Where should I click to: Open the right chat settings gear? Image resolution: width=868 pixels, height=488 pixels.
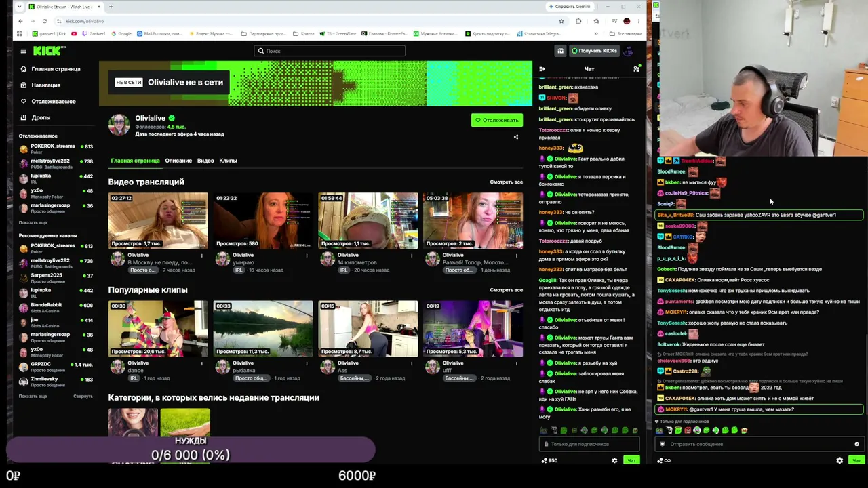pyautogui.click(x=840, y=461)
